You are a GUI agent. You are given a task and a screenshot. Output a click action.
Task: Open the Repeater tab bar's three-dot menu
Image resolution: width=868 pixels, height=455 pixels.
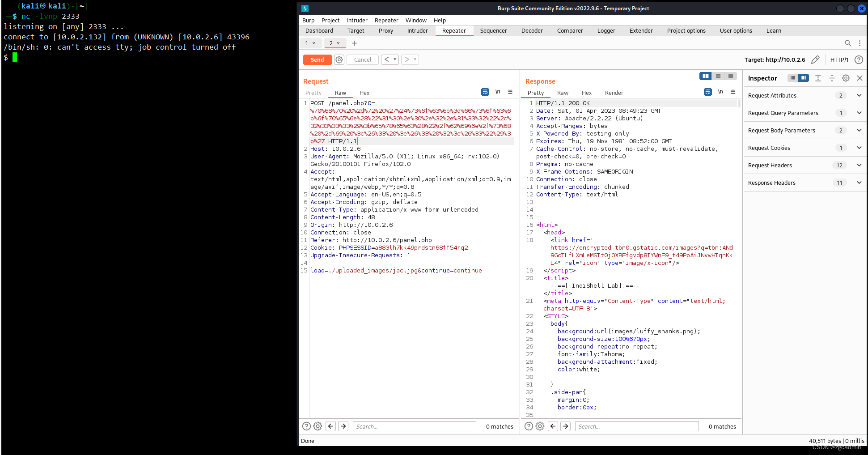pyautogui.click(x=860, y=43)
